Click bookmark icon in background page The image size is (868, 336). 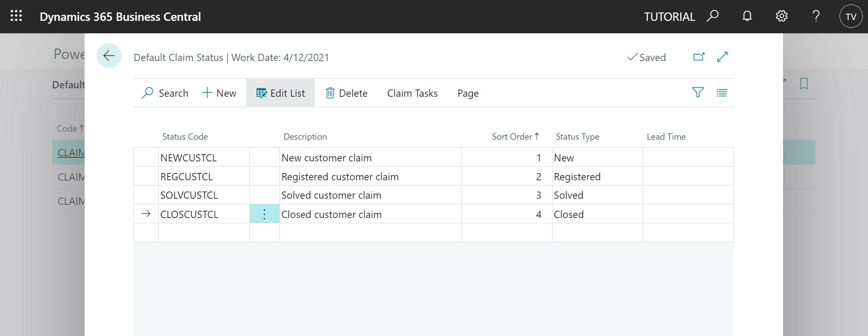(804, 84)
